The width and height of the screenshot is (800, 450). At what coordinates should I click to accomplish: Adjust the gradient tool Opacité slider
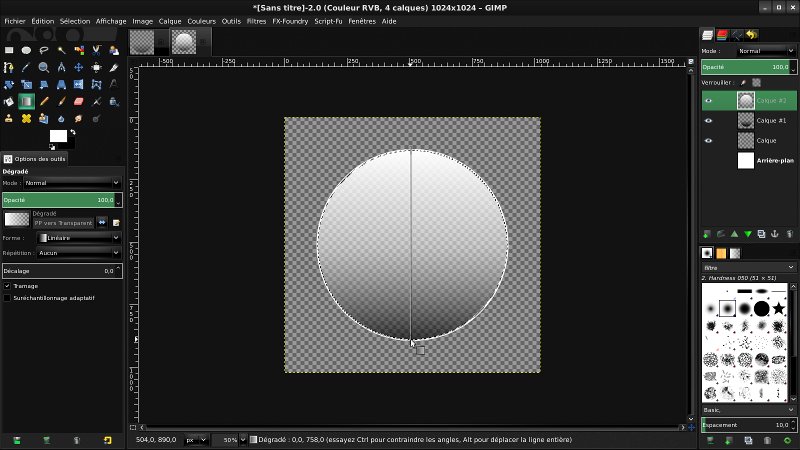62,200
